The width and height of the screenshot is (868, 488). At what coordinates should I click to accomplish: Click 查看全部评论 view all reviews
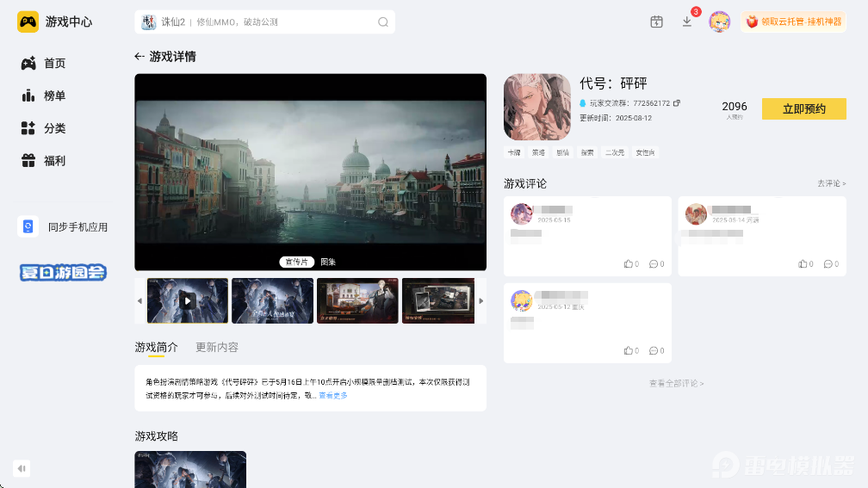pyautogui.click(x=676, y=384)
